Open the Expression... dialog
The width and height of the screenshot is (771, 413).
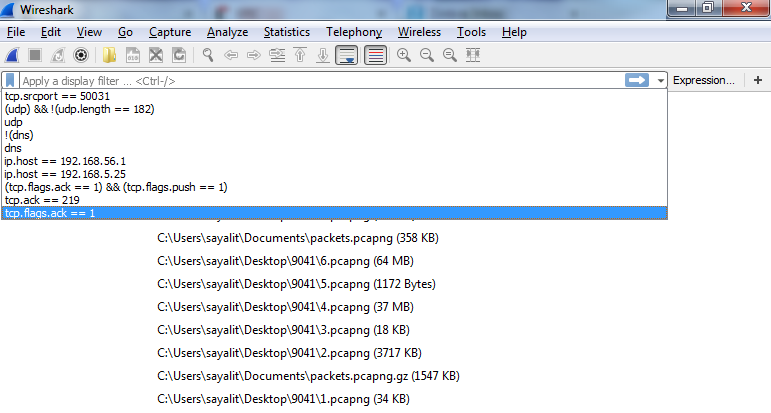pos(704,80)
